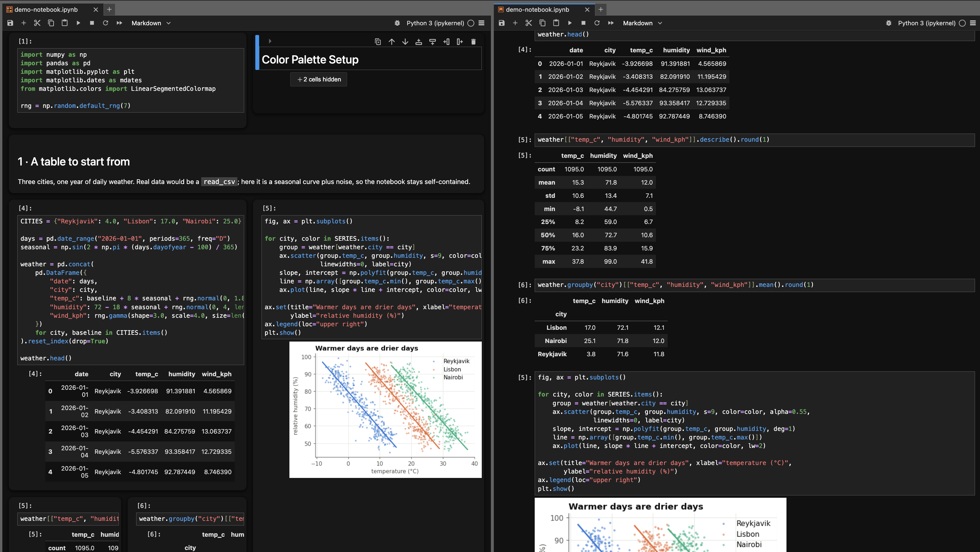Screen dimensions: 980x552
Task: Open a new tab beside the left notebook tab
Action: pos(109,9)
